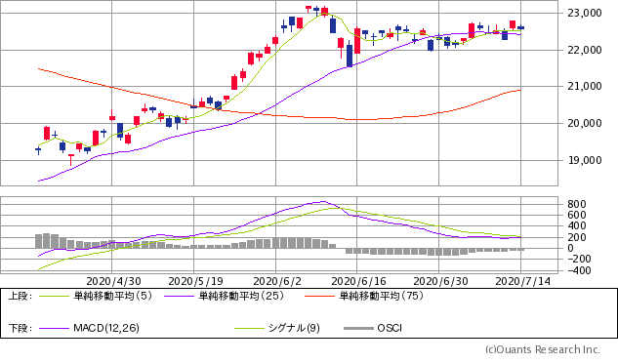Click the 単純移動平均(25) legend label
618x364 pixels.
(241, 296)
